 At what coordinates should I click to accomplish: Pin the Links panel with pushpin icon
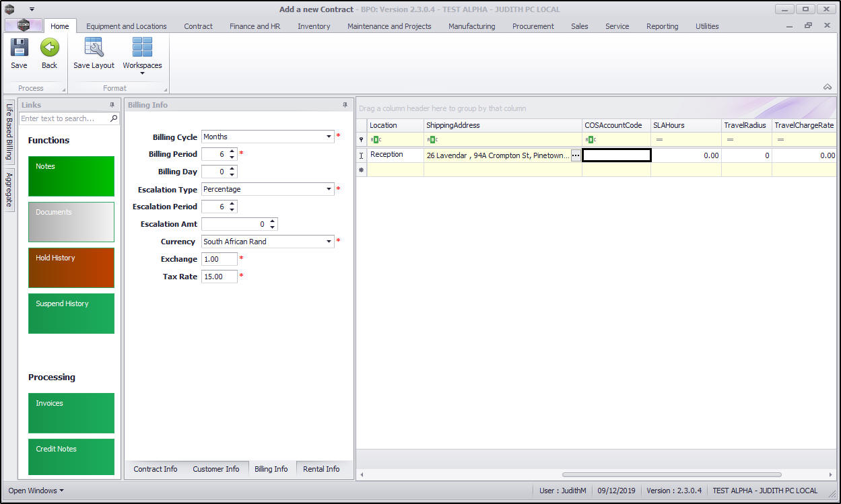coord(112,105)
